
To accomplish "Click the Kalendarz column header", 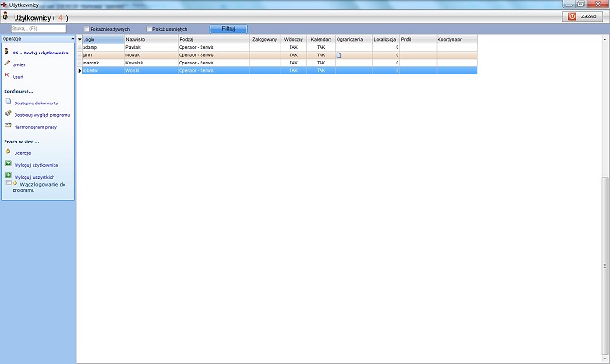I will pyautogui.click(x=321, y=39).
